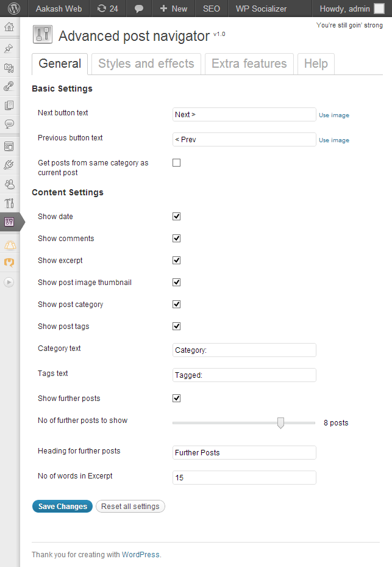
Task: Switch to the Extra features tab
Action: click(x=249, y=63)
